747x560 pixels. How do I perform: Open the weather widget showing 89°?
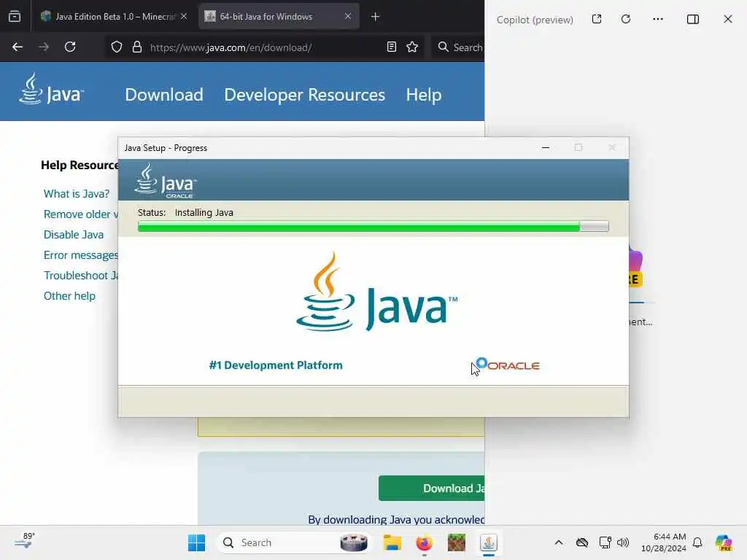point(25,541)
